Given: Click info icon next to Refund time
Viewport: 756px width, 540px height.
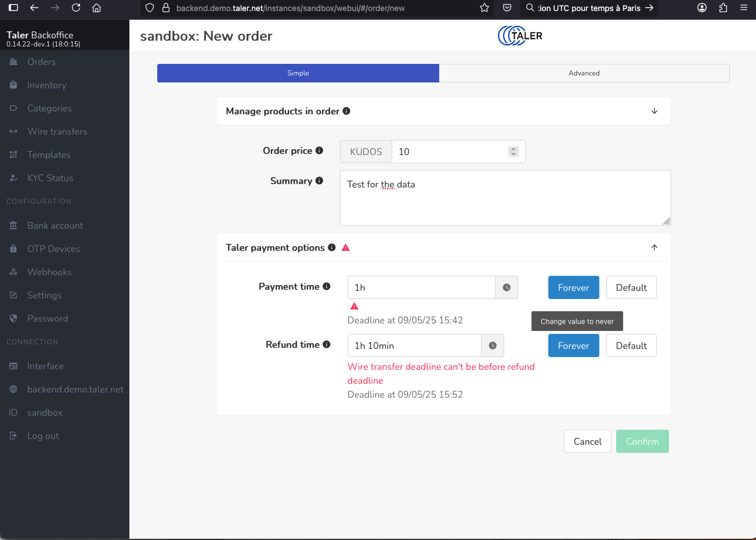Looking at the screenshot, I should (x=327, y=344).
